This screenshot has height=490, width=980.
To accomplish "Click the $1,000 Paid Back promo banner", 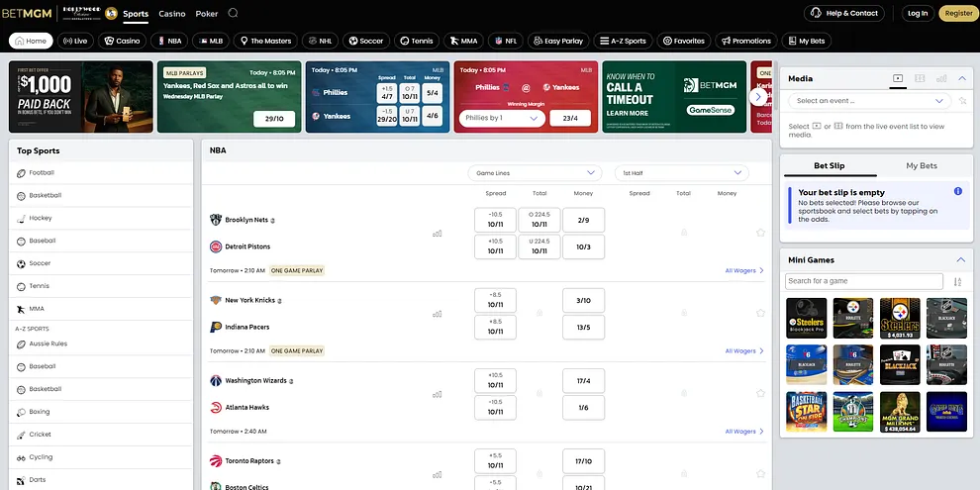I will pos(80,97).
